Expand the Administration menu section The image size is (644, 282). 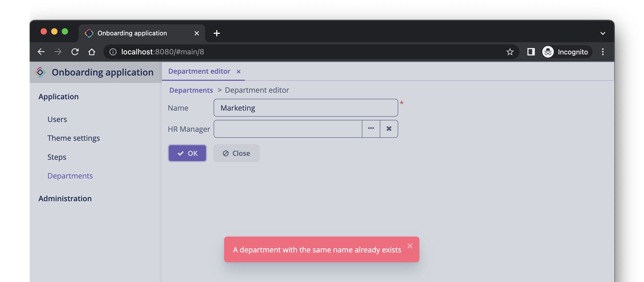[65, 199]
